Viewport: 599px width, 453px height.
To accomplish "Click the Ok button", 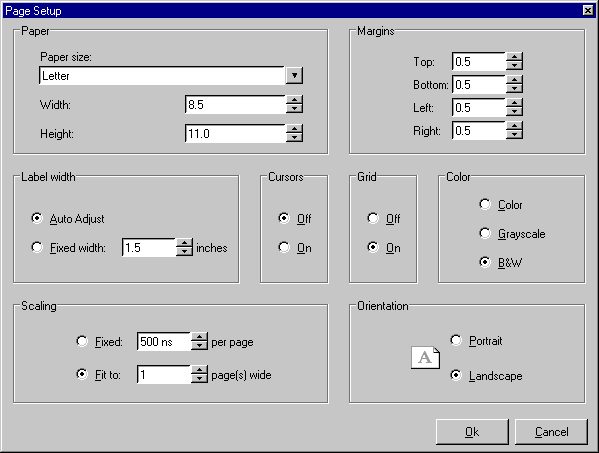I will [x=472, y=432].
